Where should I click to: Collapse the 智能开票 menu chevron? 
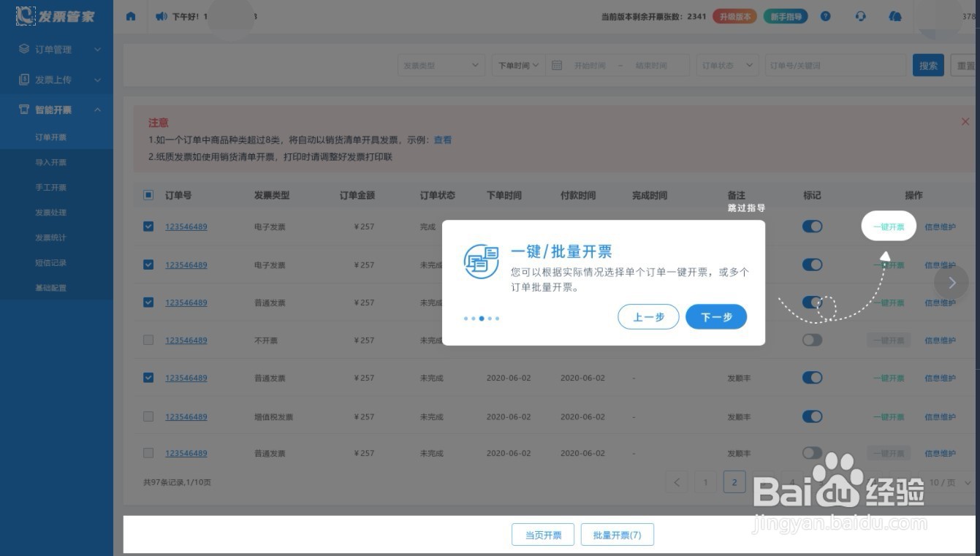[x=97, y=110]
